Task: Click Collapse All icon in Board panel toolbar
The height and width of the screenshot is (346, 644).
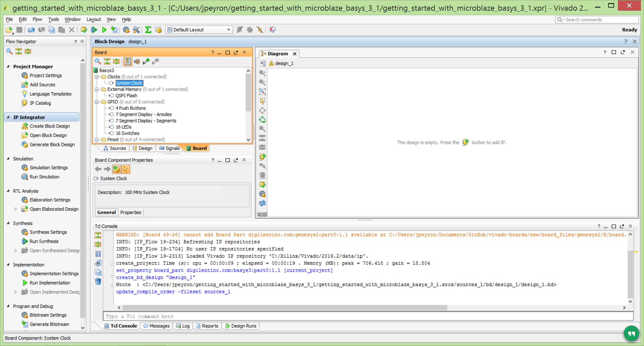Action: 107,61
